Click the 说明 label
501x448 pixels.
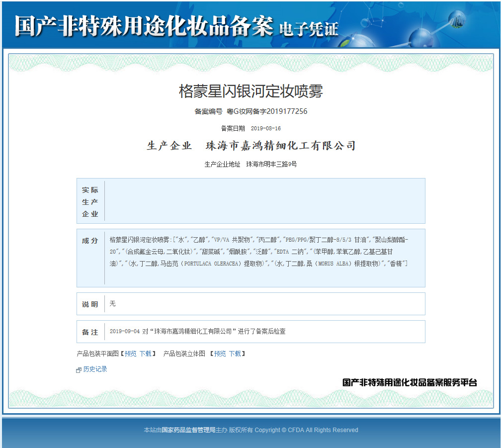click(x=90, y=304)
